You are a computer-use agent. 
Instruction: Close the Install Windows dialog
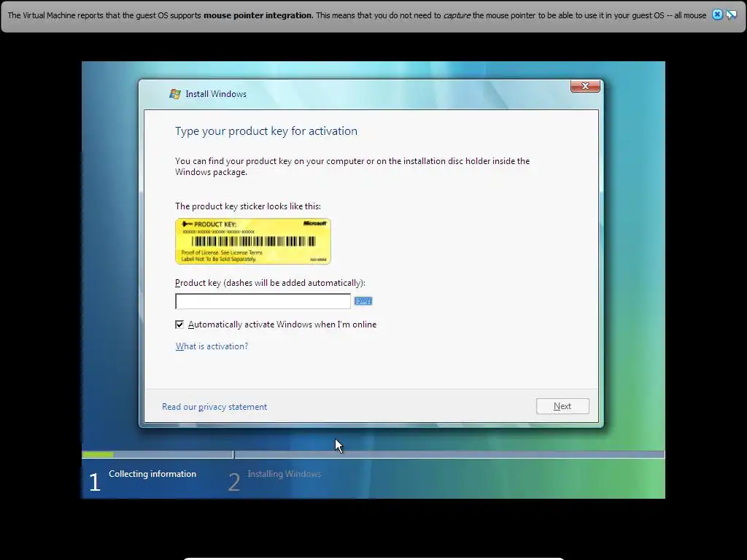click(x=585, y=86)
